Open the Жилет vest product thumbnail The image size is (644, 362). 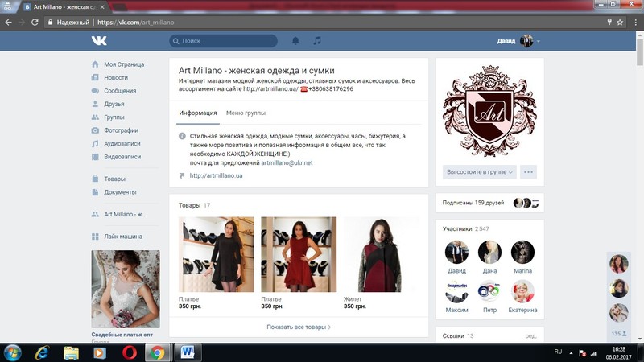381,254
